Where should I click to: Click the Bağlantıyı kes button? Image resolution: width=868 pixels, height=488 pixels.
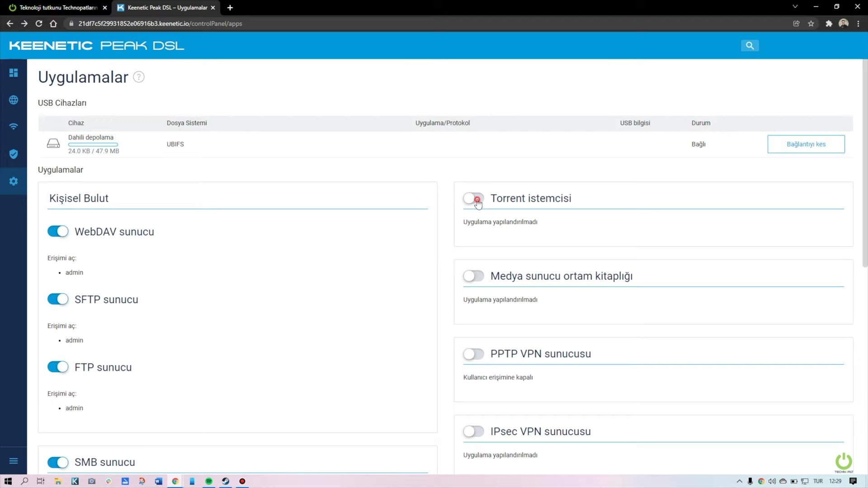[x=806, y=144]
